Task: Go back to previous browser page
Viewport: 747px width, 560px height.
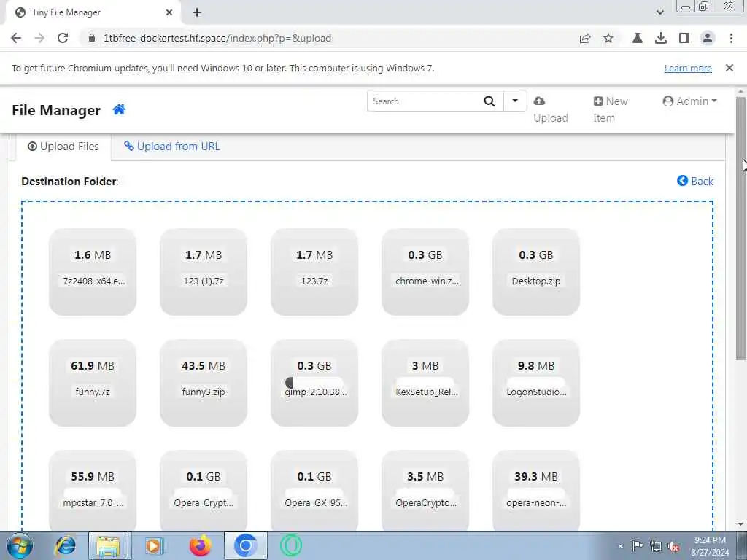Action: 16,38
